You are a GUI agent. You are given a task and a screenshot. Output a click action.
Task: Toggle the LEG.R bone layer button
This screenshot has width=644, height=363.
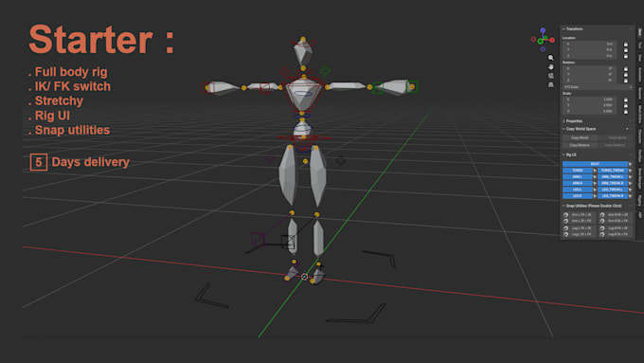578,196
